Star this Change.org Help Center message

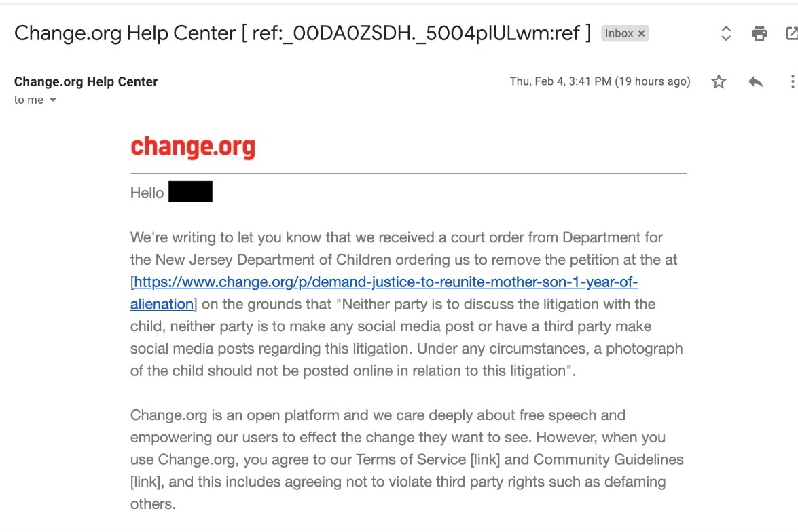pyautogui.click(x=719, y=82)
